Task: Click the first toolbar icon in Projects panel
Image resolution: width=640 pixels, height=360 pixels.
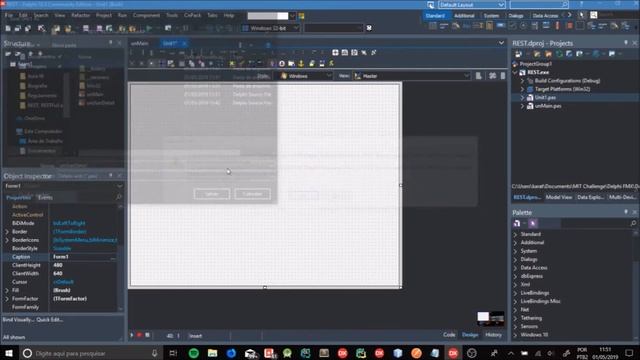Action: point(518,53)
